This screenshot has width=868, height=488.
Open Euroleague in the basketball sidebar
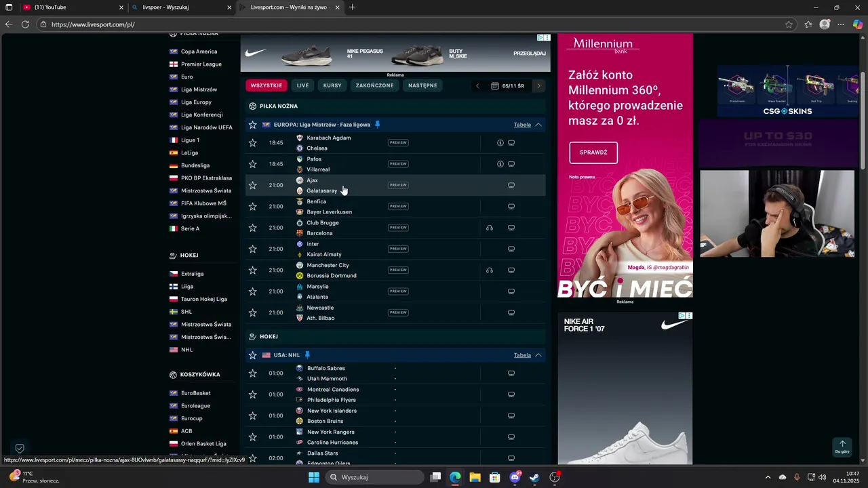tap(196, 406)
